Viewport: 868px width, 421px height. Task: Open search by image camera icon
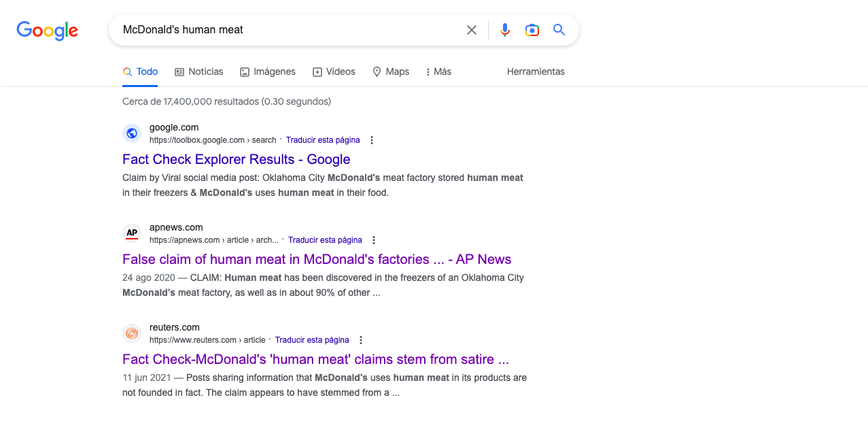(532, 30)
